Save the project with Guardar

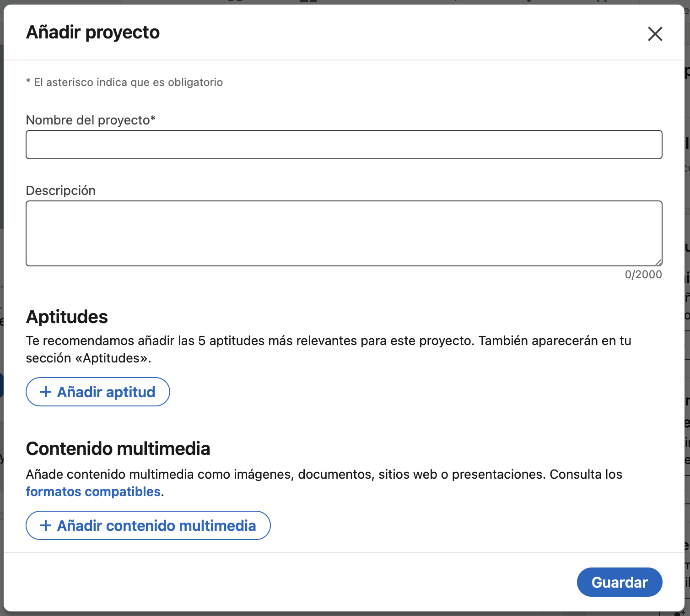point(620,582)
